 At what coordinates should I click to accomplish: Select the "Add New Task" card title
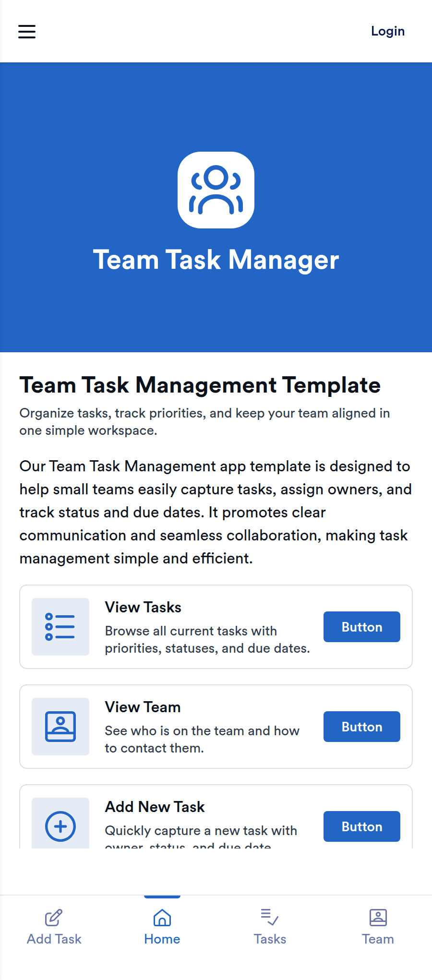click(x=155, y=807)
